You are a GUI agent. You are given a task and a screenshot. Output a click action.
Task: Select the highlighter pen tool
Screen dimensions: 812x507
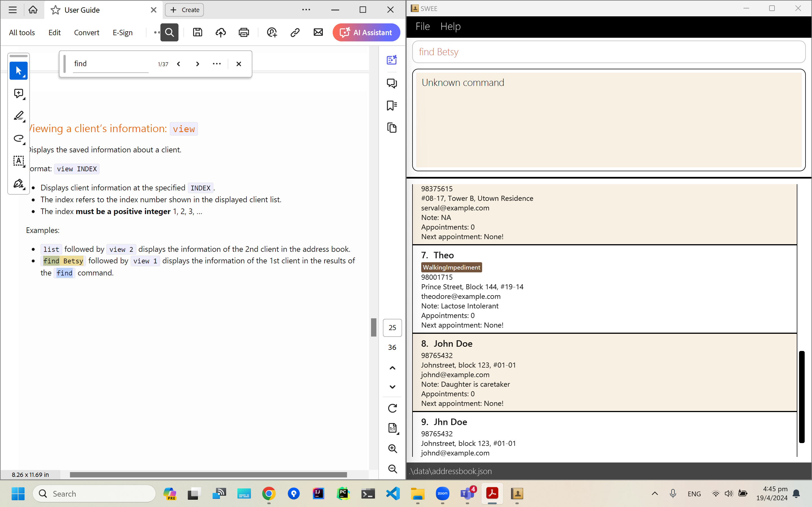18,116
